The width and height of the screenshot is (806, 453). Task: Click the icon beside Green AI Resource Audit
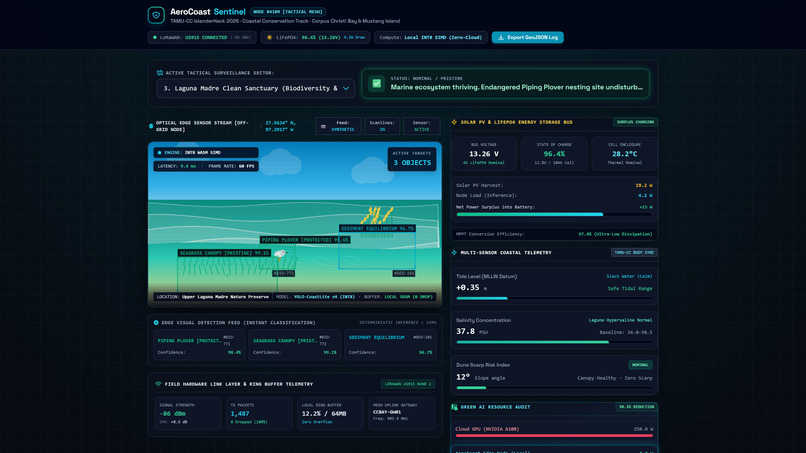(x=454, y=407)
